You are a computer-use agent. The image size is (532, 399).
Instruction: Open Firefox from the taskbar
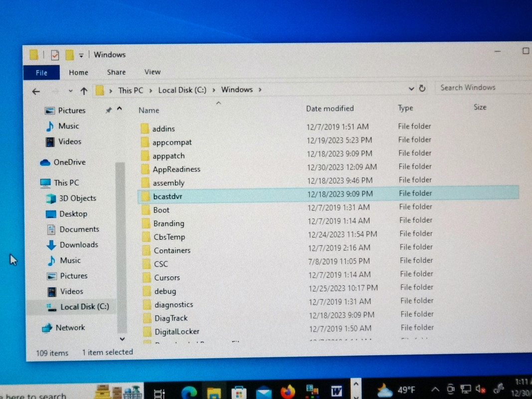(288, 392)
